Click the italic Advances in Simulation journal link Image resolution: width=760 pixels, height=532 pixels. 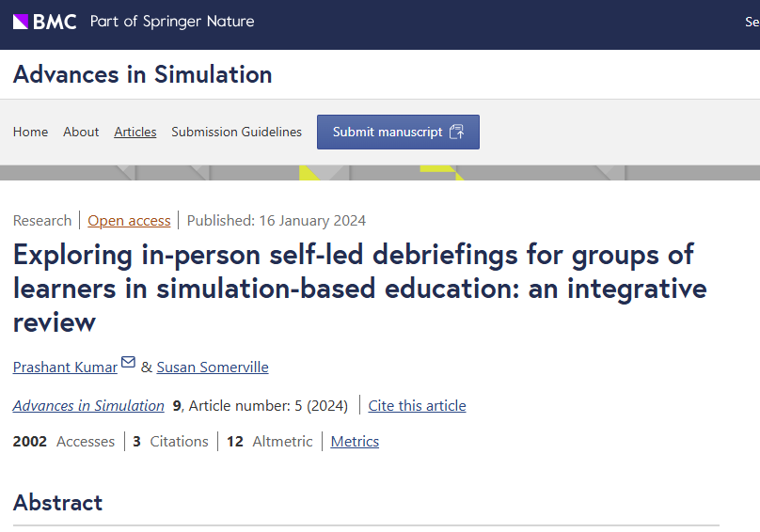[x=88, y=405]
